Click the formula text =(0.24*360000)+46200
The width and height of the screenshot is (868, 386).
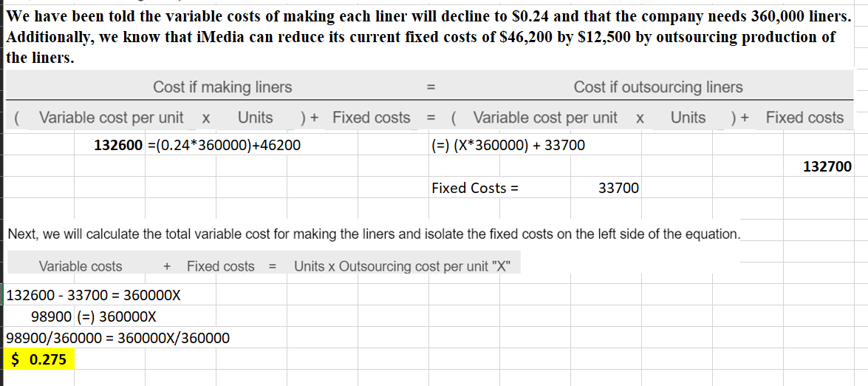tap(225, 146)
